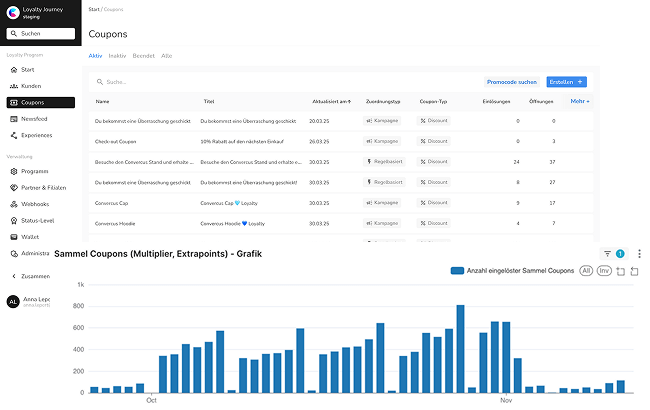Screen dimensions: 650x410
Task: Click the Loyalty Journey logo
Action: pos(13,13)
